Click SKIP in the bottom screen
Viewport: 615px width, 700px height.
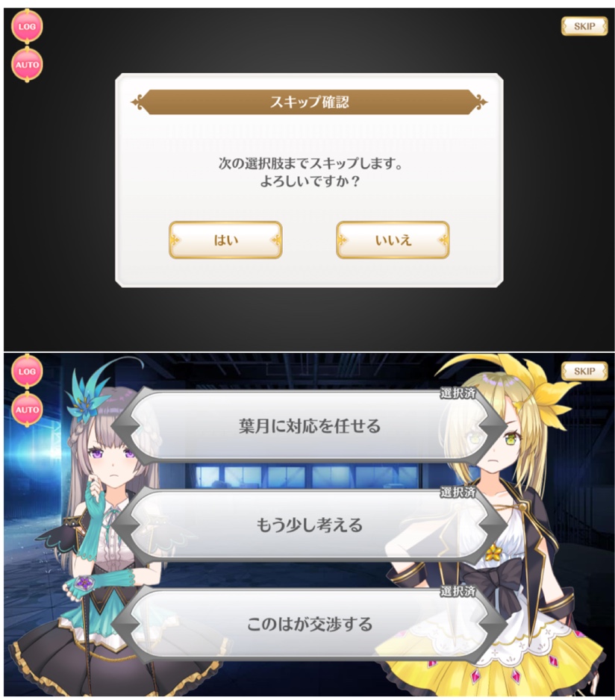click(x=584, y=371)
